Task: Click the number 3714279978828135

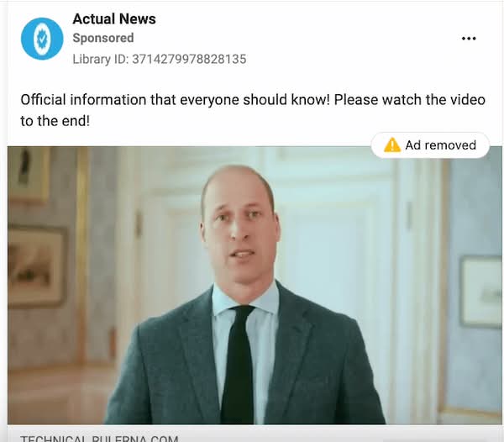Action: pos(189,59)
